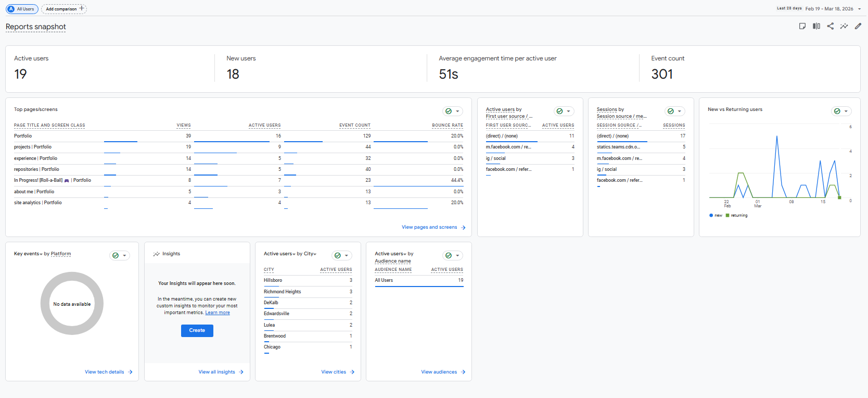Open the Portfolio row in Top pages
Viewport: 868px width, 398px height.
coord(23,136)
